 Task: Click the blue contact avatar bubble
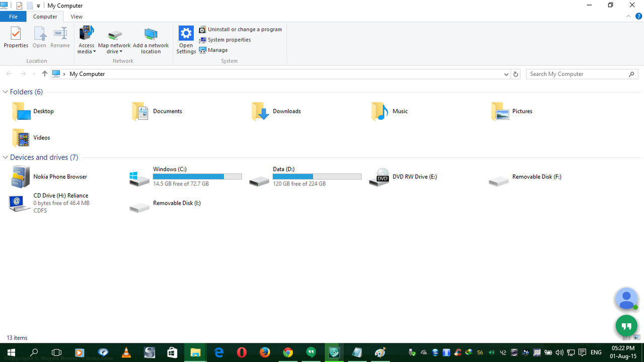626,299
